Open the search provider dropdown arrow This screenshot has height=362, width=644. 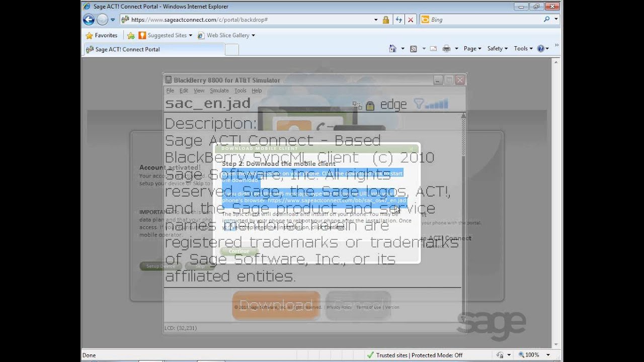556,19
